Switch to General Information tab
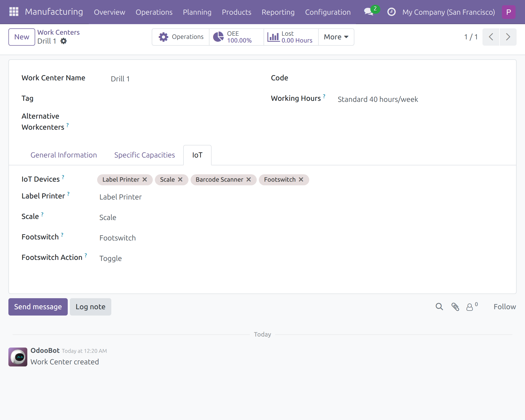 point(64,155)
